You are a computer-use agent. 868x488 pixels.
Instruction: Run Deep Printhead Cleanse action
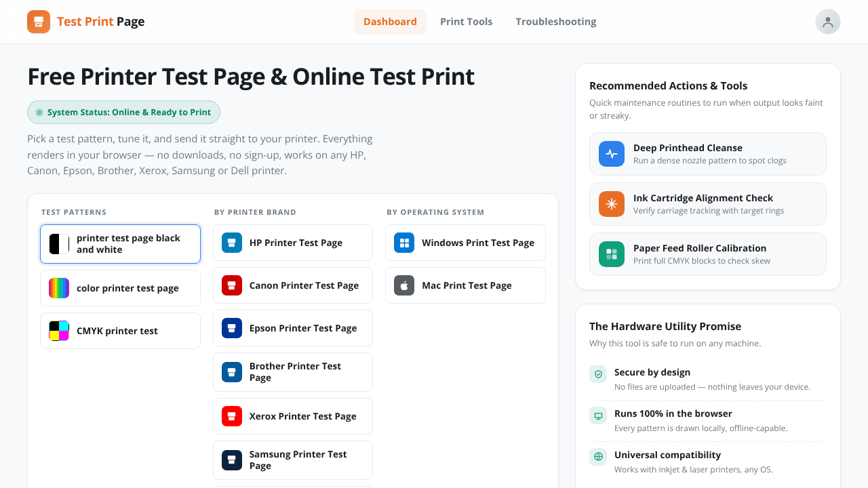(708, 154)
